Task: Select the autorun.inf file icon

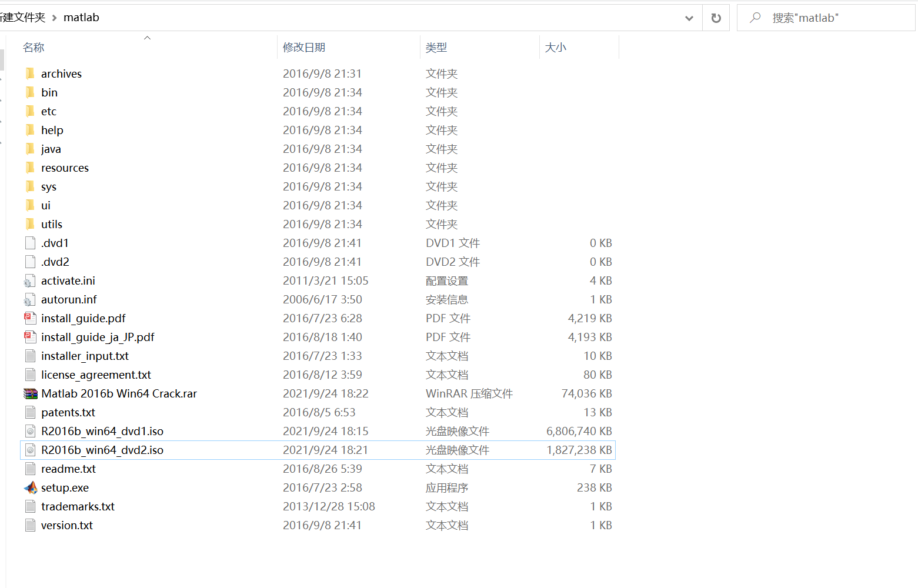Action: coord(30,299)
